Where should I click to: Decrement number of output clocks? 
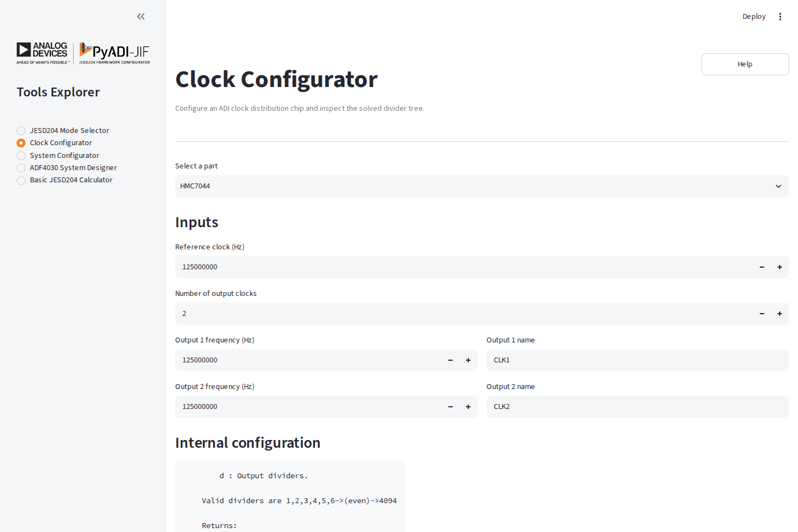click(762, 314)
